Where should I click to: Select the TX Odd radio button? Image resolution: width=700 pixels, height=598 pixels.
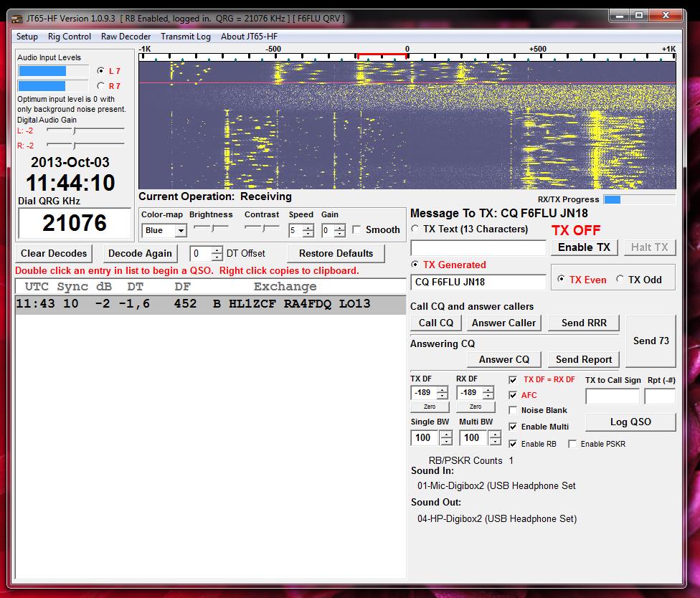click(620, 279)
